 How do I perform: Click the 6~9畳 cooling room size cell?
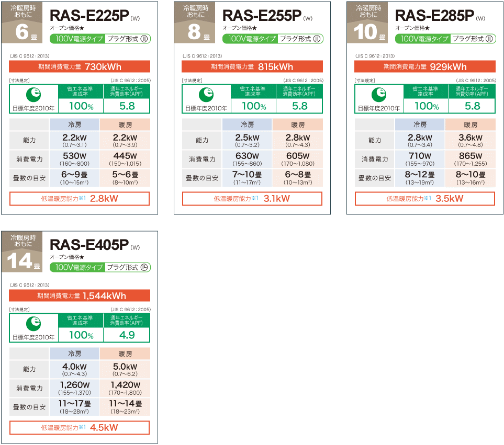(74, 178)
